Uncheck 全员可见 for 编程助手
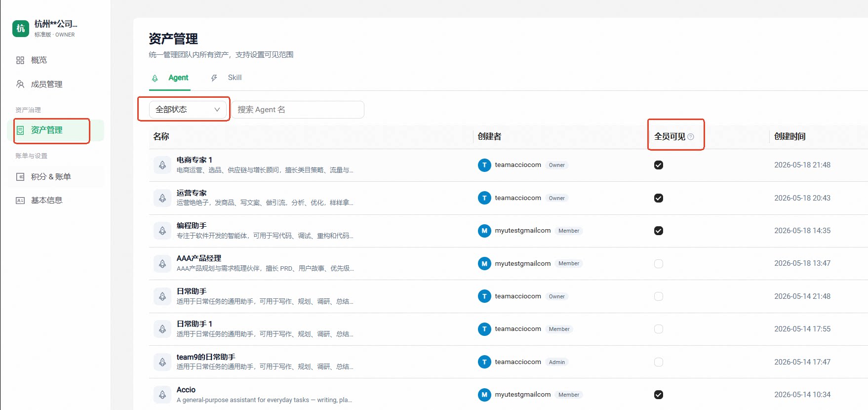This screenshot has height=410, width=868. (659, 231)
